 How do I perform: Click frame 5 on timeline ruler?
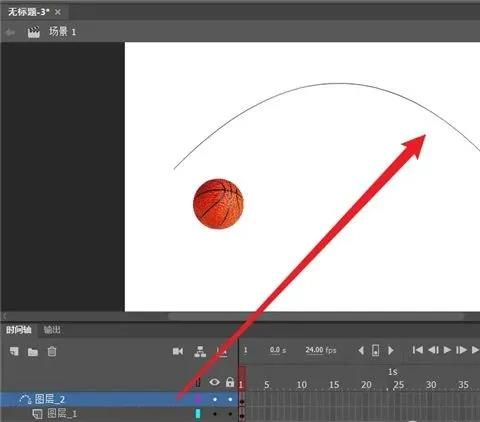(267, 385)
